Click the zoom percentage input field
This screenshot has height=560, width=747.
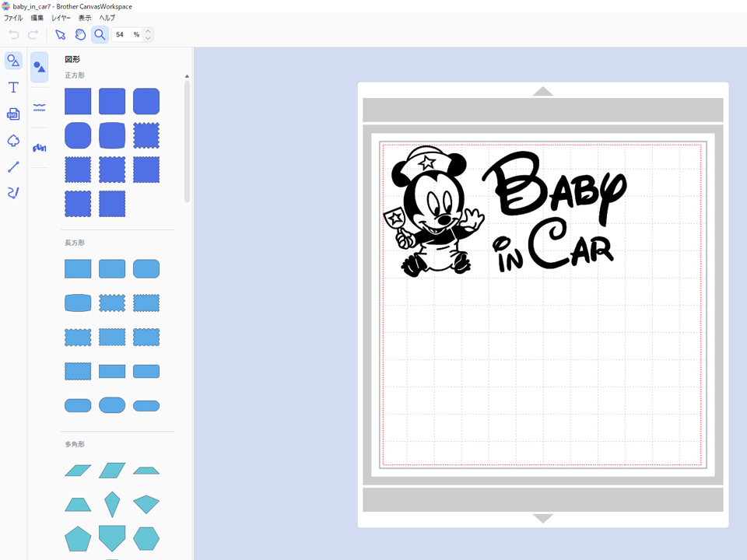pyautogui.click(x=127, y=35)
